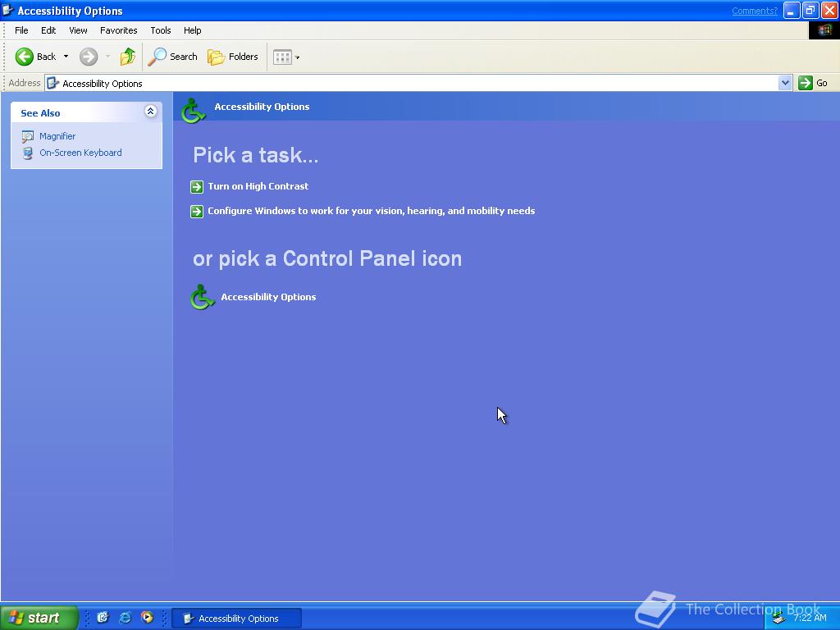Show the Folders pane

click(232, 57)
